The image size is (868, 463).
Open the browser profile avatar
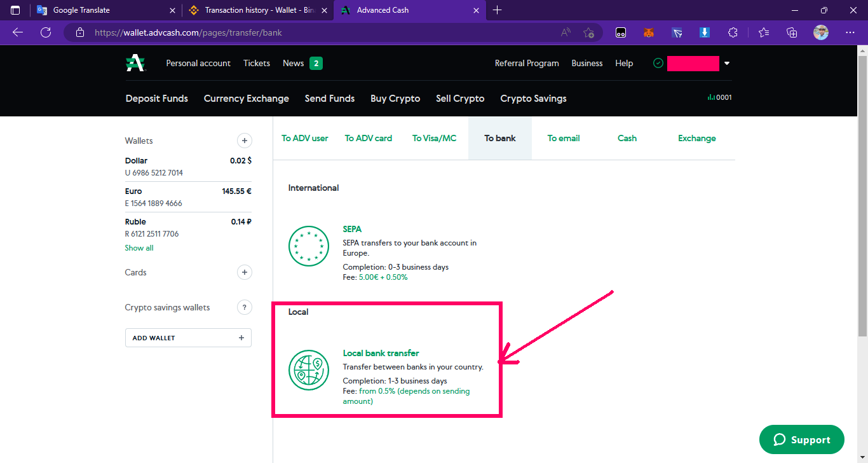click(x=821, y=32)
